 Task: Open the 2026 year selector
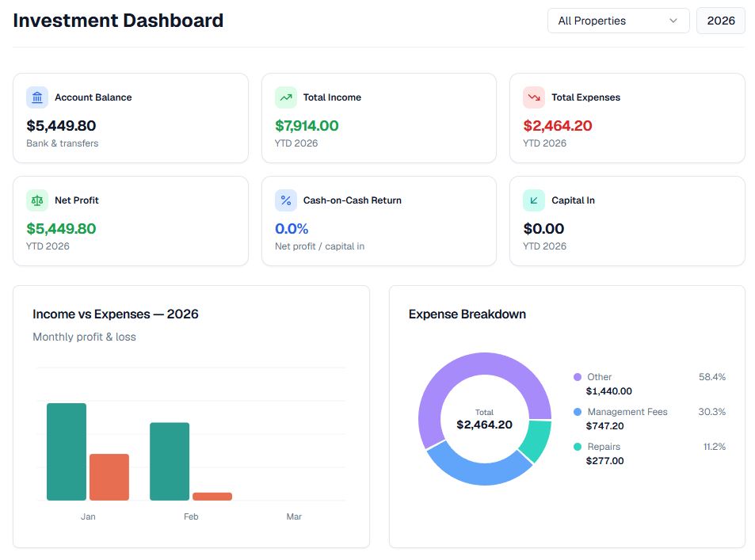pyautogui.click(x=720, y=21)
